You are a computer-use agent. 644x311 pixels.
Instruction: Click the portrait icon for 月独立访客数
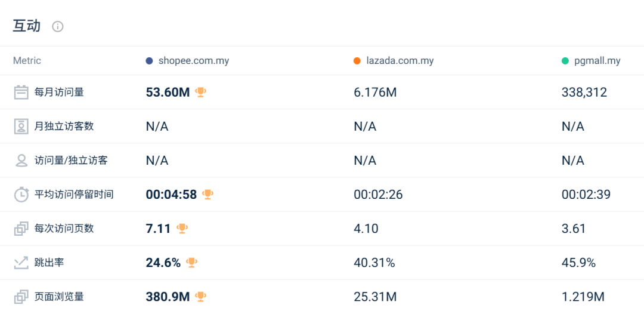(21, 127)
